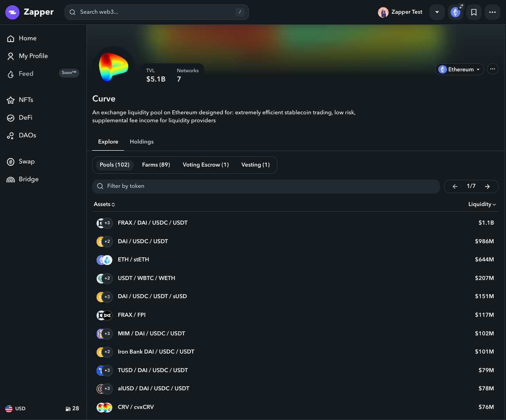Viewport: 506px width, 420px height.
Task: Open the DAI / USDC / USDT pool
Action: click(x=295, y=241)
